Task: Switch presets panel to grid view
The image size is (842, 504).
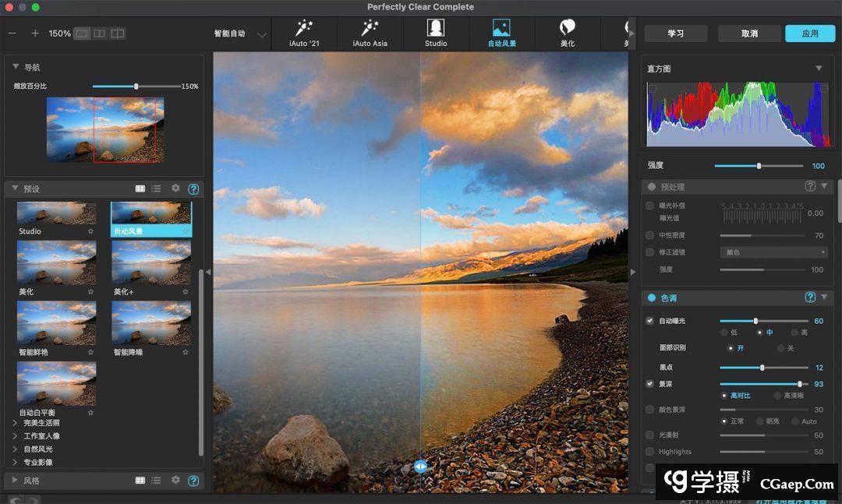Action: tap(140, 189)
